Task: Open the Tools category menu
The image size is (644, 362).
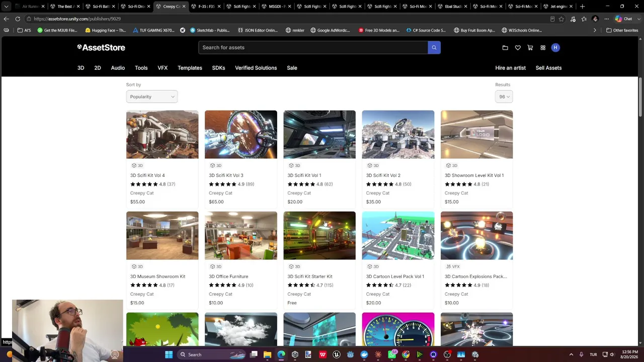Action: [x=141, y=68]
